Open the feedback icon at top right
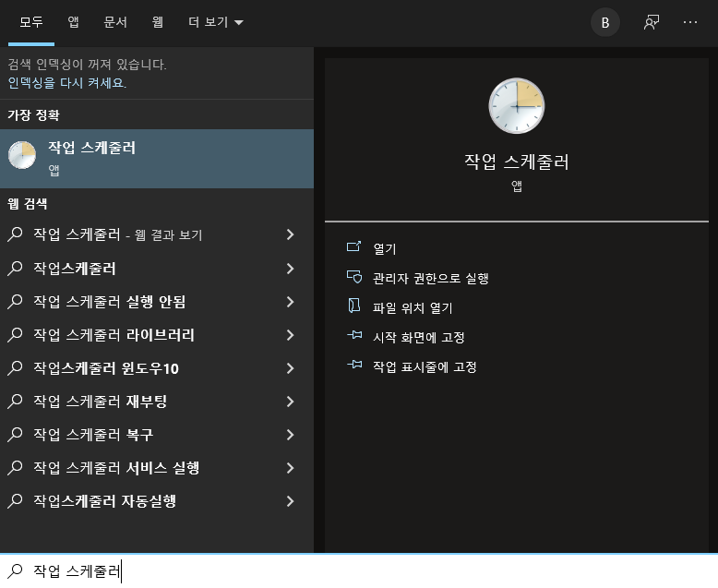The height and width of the screenshot is (588, 718). click(652, 22)
